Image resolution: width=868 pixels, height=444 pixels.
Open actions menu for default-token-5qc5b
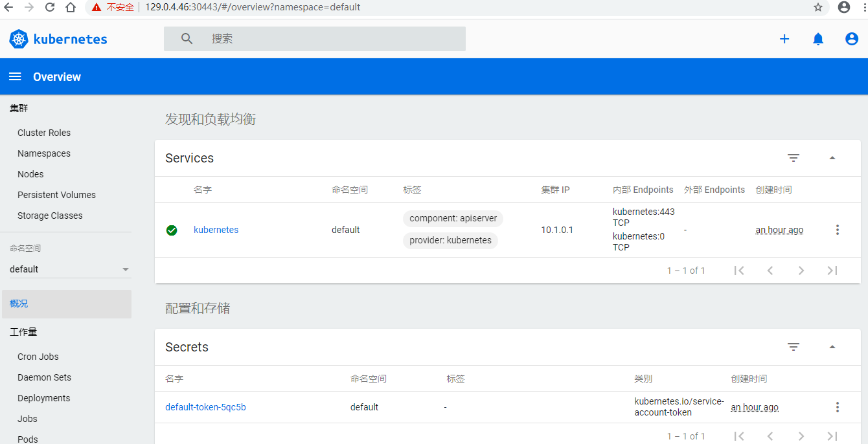pos(838,407)
